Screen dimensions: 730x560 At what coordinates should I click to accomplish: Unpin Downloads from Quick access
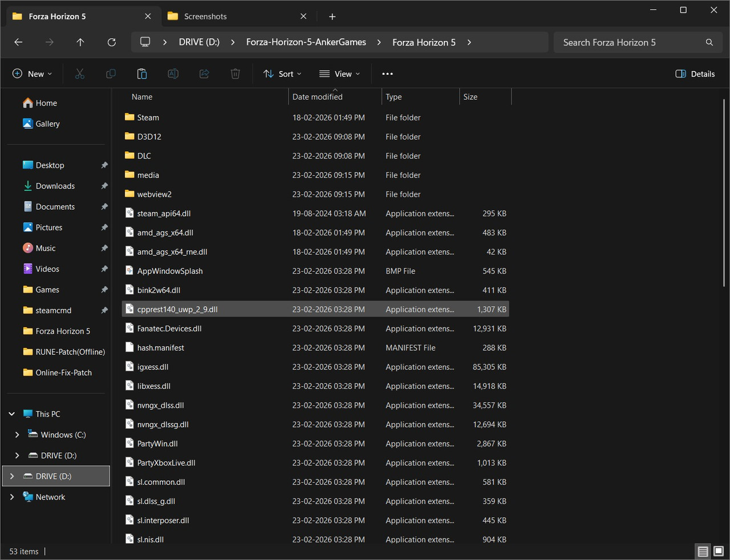point(104,186)
